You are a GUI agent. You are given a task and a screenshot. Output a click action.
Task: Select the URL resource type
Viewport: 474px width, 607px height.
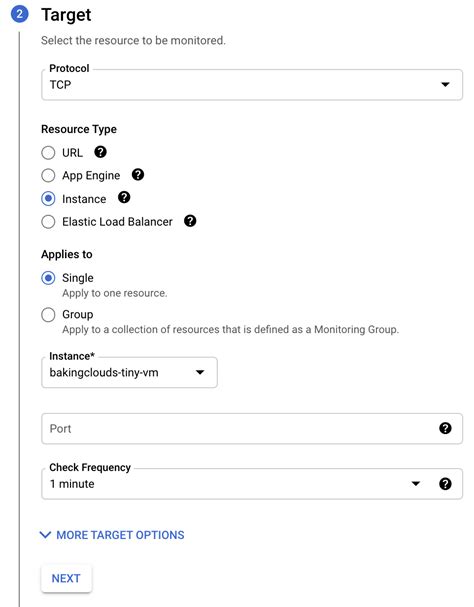pyautogui.click(x=48, y=153)
